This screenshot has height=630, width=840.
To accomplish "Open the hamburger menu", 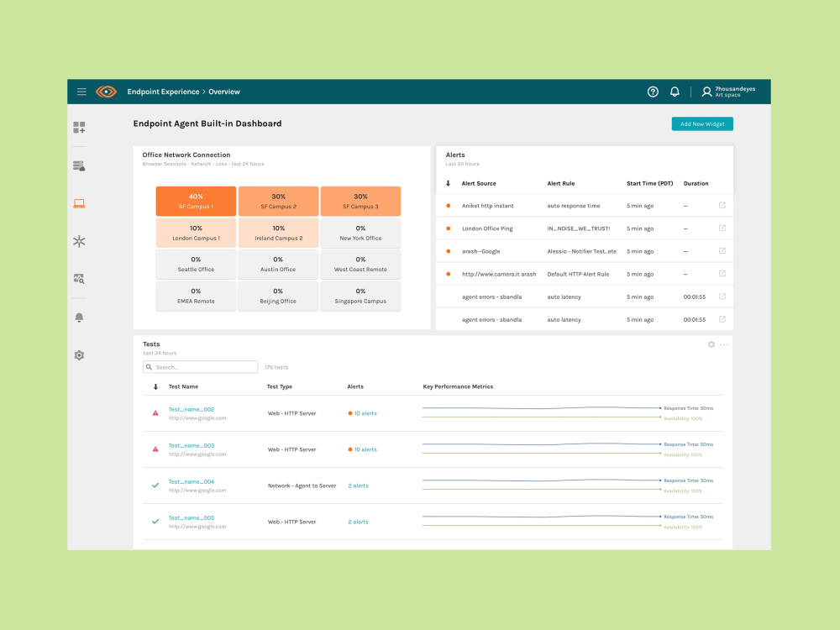I will pyautogui.click(x=81, y=92).
